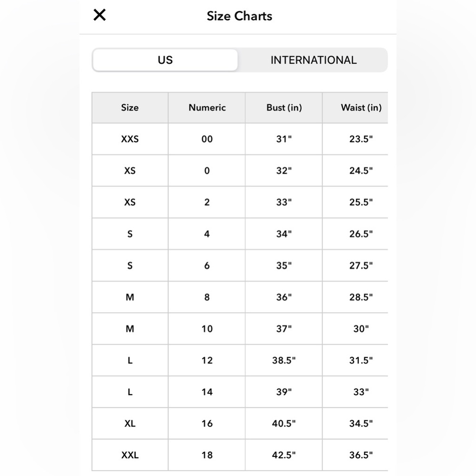Click the 42.5" bust measurement
The width and height of the screenshot is (476, 476).
click(284, 455)
